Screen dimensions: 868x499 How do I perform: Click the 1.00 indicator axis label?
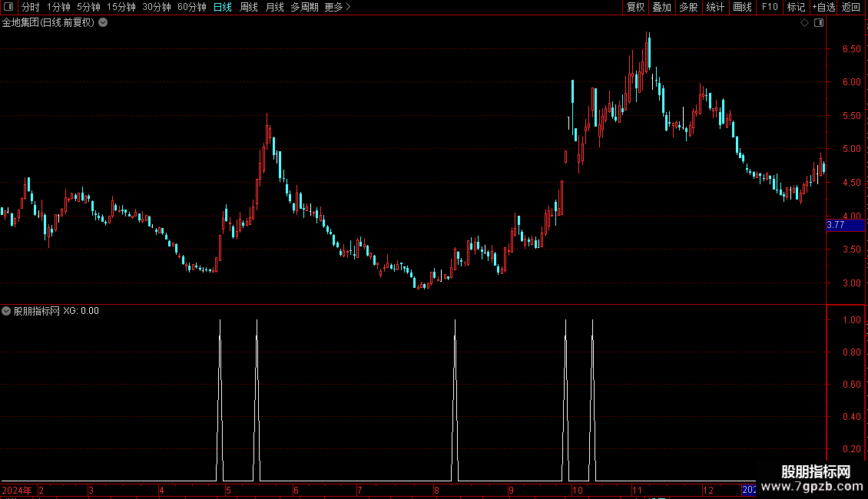pos(851,320)
